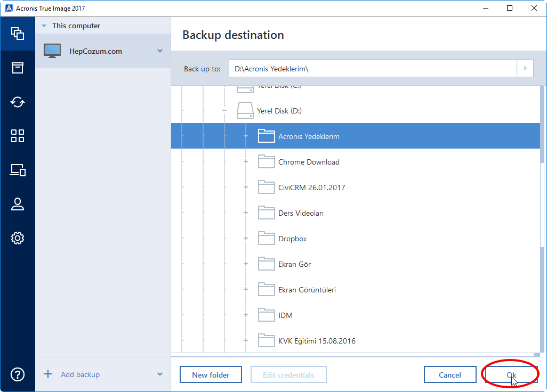Expand the Ekran Gör folder node

(246, 264)
